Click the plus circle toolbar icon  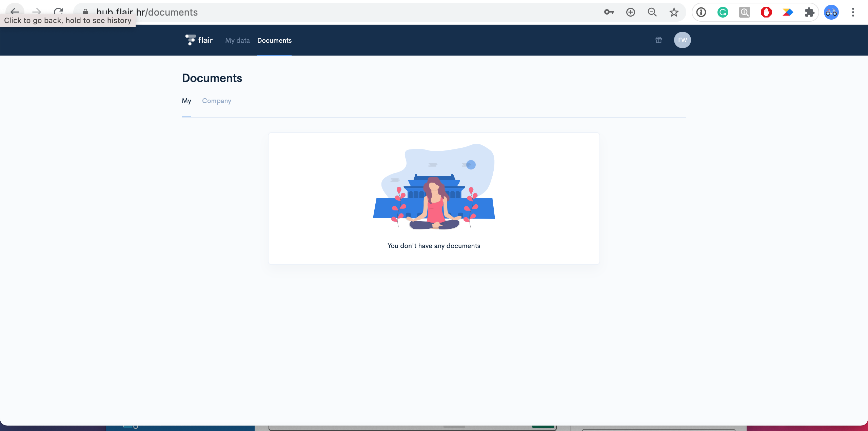(630, 12)
